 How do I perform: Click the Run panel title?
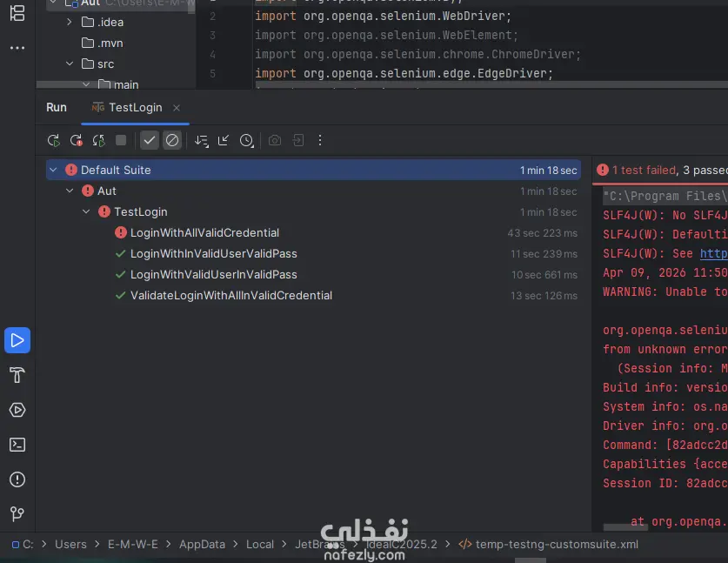[x=57, y=108]
